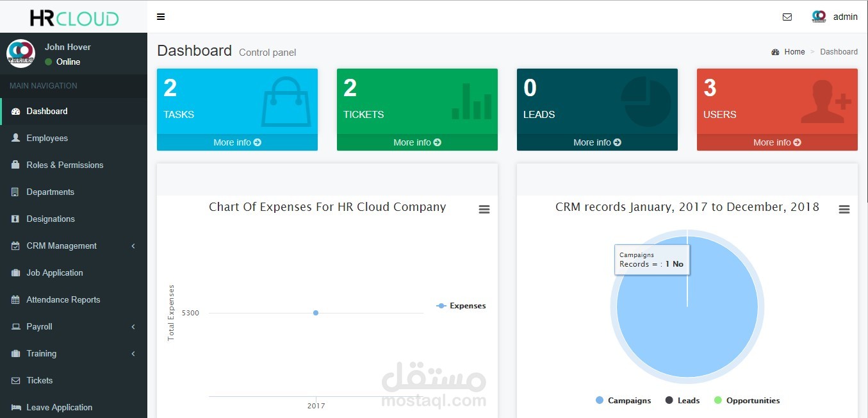
Task: Expand the CRM Management submenu
Action: coord(133,246)
